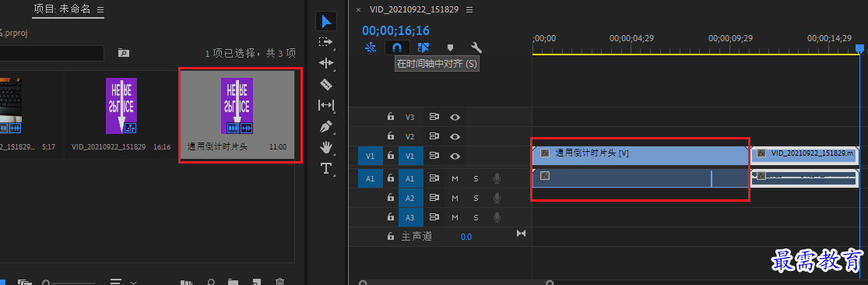Toggle Snap in timeline magnet button

396,47
